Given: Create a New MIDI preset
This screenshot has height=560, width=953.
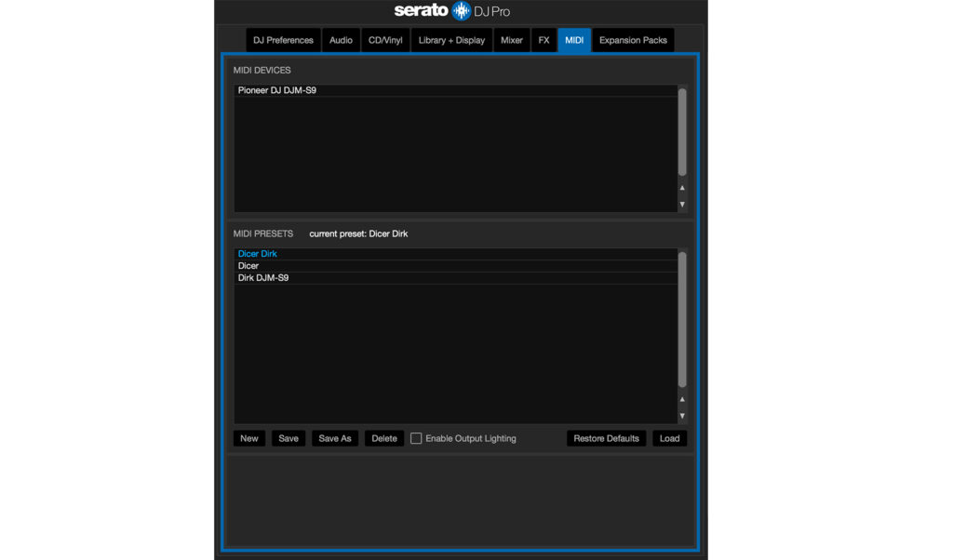Looking at the screenshot, I should [x=248, y=438].
